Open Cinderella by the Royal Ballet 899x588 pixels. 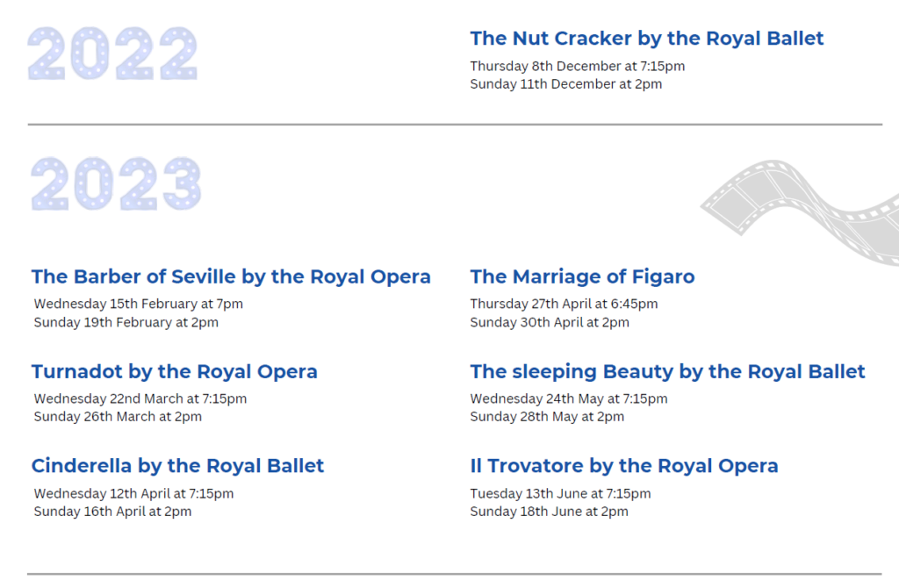177,466
